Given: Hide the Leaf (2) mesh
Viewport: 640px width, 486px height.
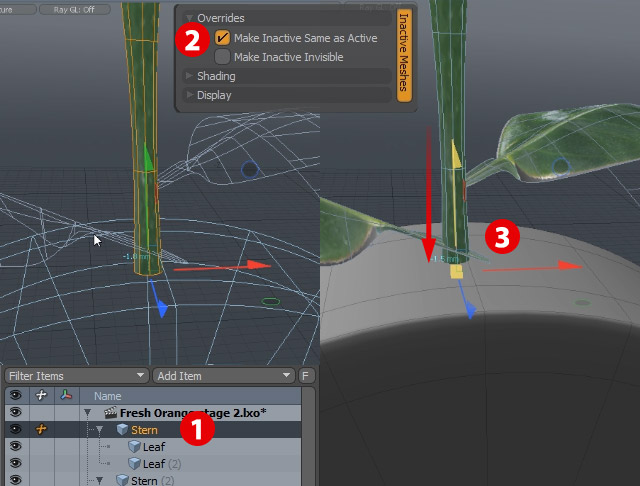Looking at the screenshot, I should tap(16, 463).
